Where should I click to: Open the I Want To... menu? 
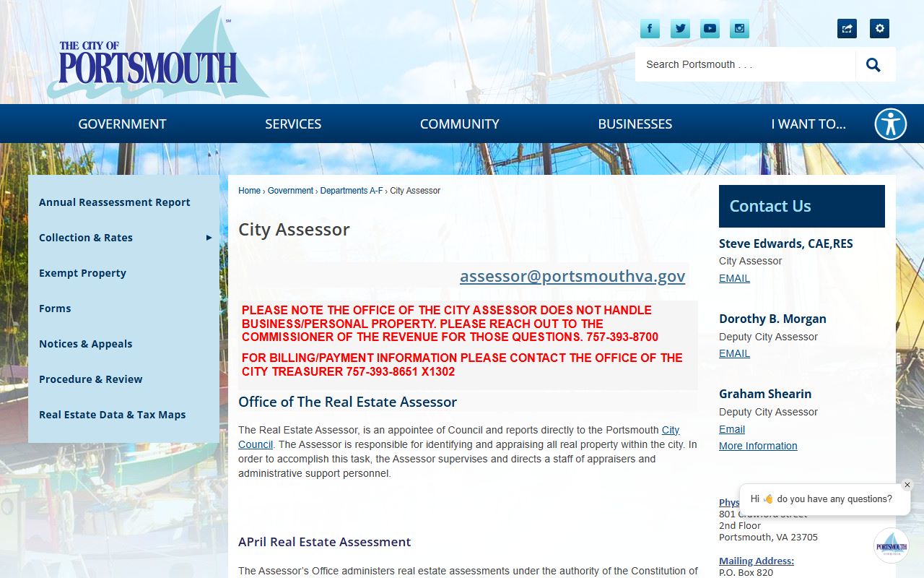(x=808, y=124)
